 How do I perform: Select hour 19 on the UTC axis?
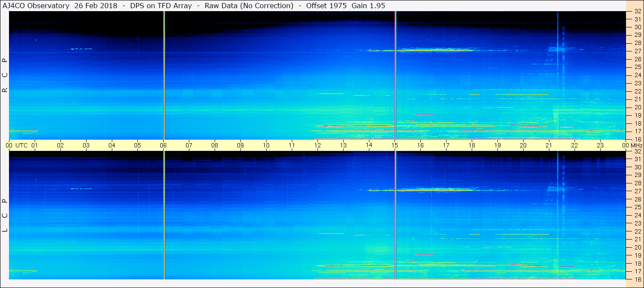(x=497, y=145)
